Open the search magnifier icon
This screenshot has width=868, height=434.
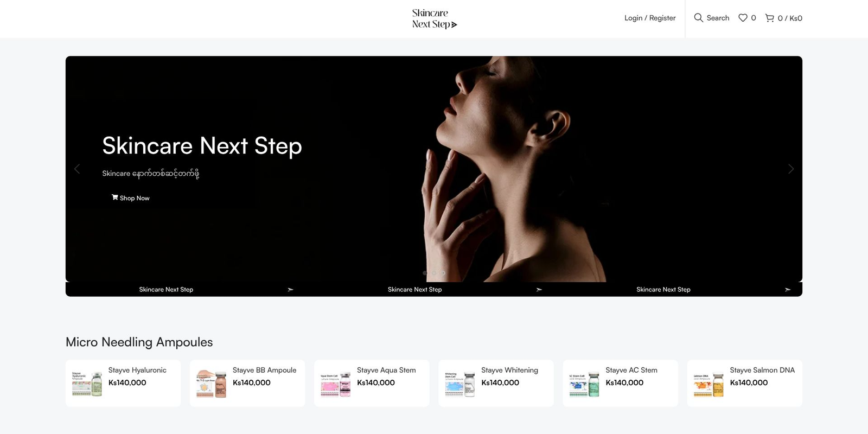coord(698,18)
